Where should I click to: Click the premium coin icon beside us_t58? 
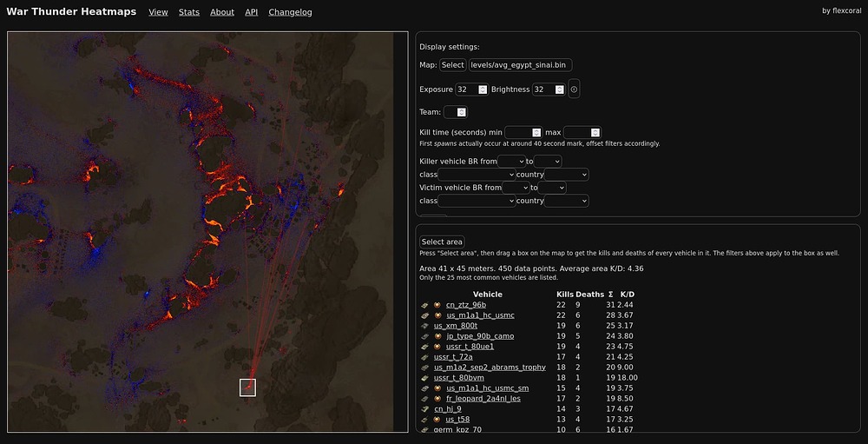click(x=437, y=419)
